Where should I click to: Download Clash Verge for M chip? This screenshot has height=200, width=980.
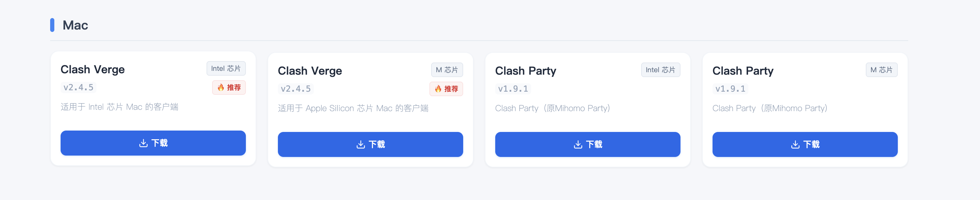pos(370,144)
